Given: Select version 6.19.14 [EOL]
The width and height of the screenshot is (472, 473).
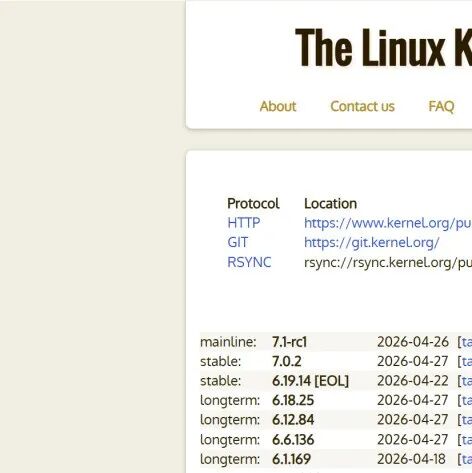Looking at the screenshot, I should 310,381.
